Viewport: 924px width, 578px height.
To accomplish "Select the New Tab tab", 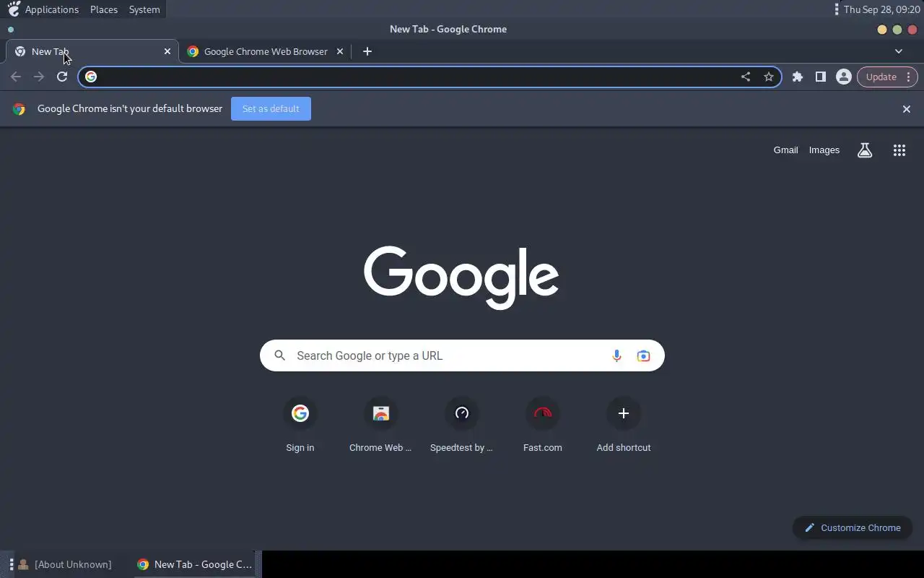I will click(92, 51).
